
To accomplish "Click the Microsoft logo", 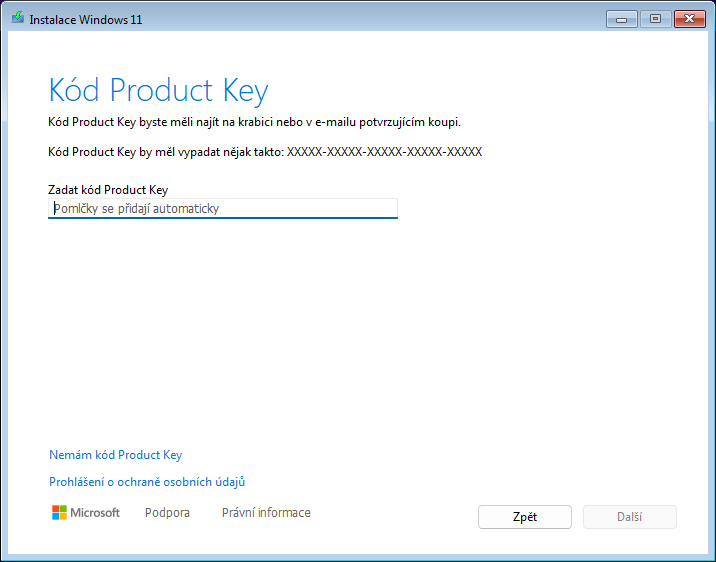I will [86, 513].
